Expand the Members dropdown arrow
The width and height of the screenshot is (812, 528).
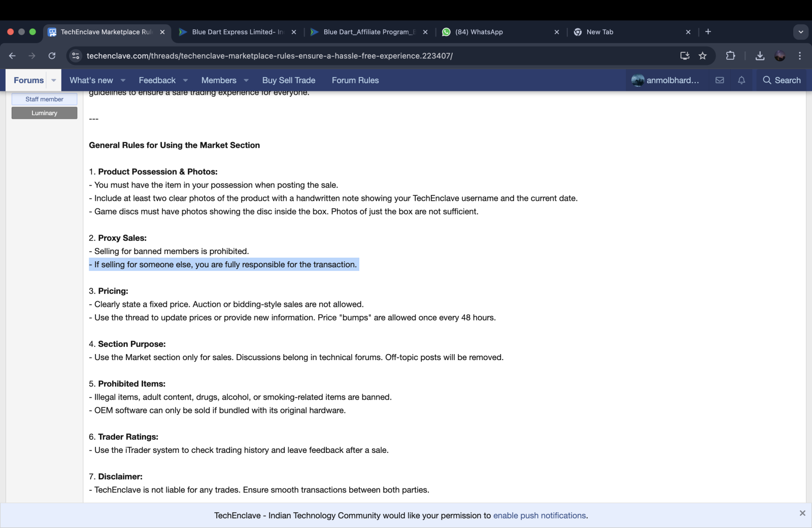coord(246,80)
